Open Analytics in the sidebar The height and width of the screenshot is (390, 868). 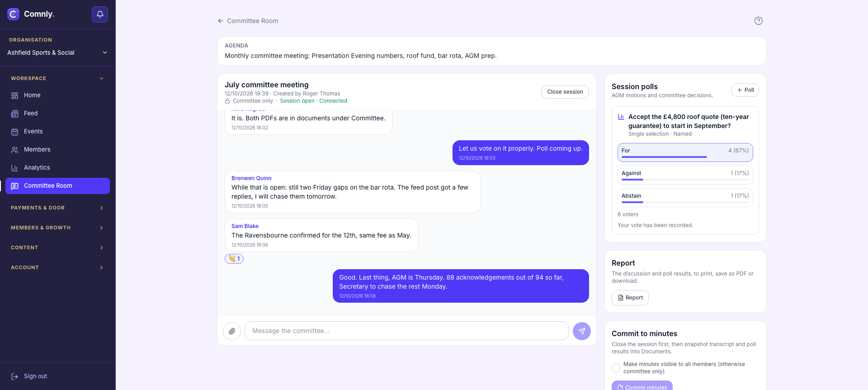pyautogui.click(x=58, y=168)
